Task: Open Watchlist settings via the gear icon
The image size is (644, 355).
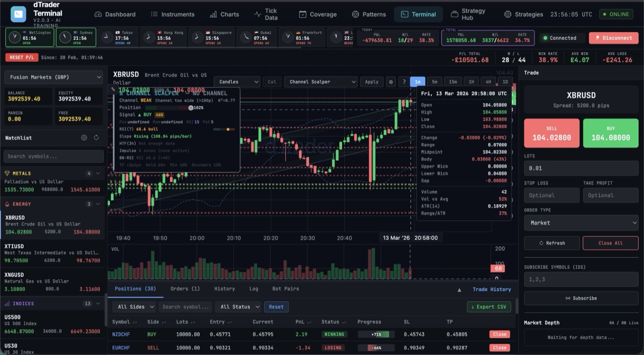Action: (x=84, y=137)
